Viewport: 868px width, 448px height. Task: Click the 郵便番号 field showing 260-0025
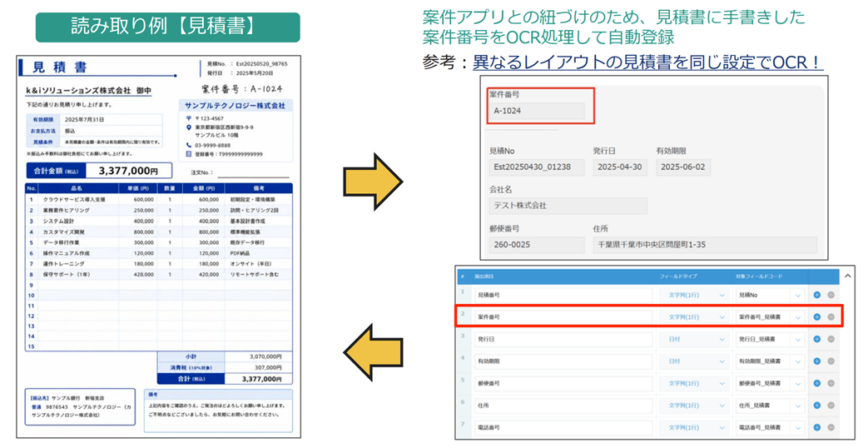537,244
